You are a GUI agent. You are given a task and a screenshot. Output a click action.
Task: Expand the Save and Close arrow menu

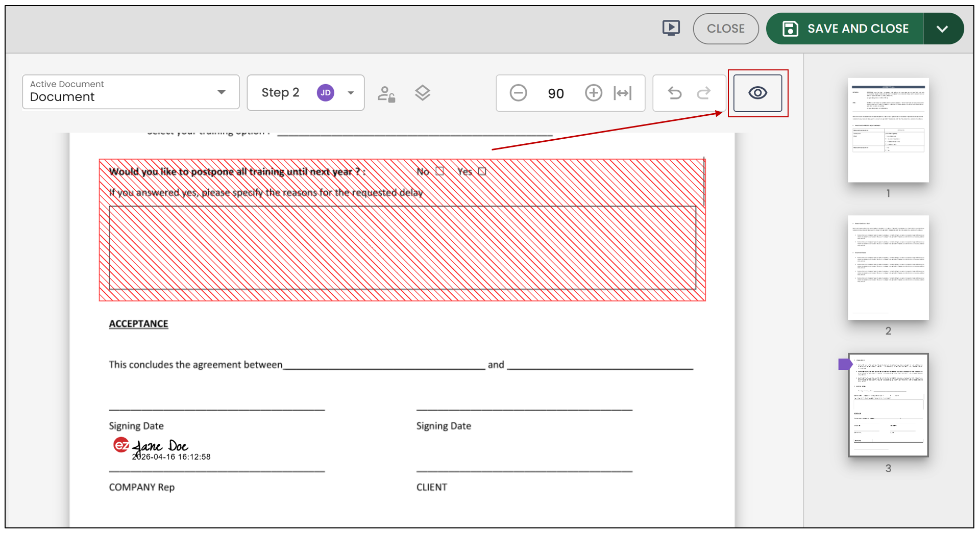(x=943, y=29)
